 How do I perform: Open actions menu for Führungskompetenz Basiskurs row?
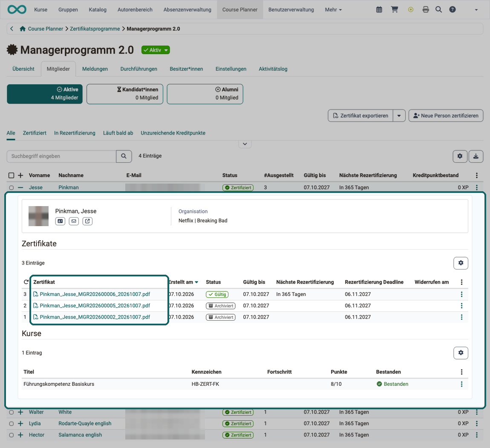461,384
